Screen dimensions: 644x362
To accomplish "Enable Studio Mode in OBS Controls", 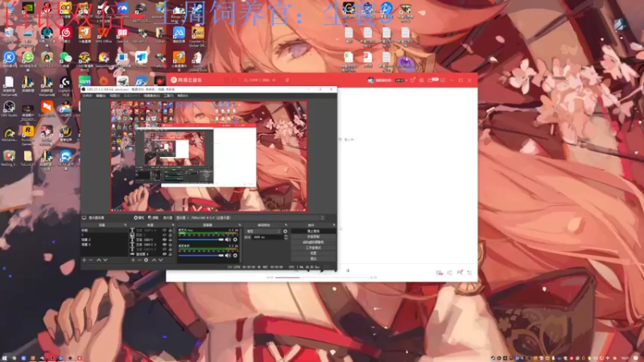I will [313, 248].
